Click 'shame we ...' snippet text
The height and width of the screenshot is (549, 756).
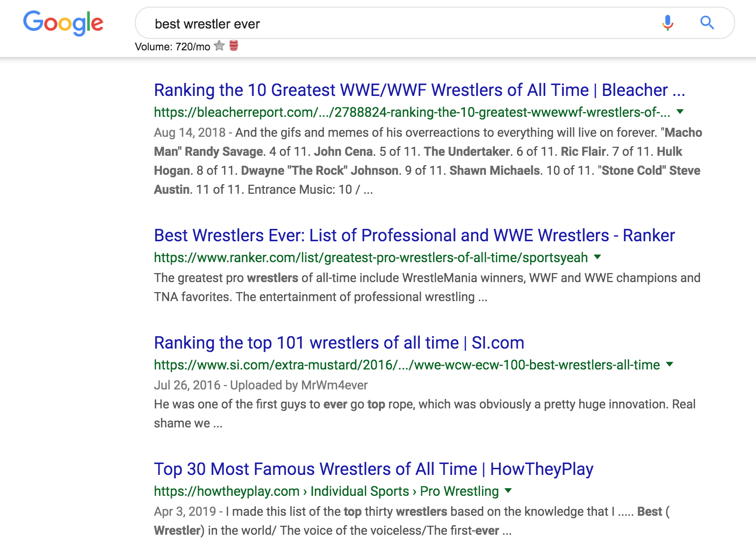[x=188, y=423]
